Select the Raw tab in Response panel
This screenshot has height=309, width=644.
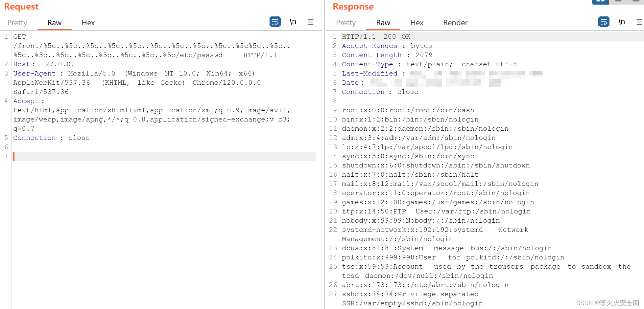(383, 23)
